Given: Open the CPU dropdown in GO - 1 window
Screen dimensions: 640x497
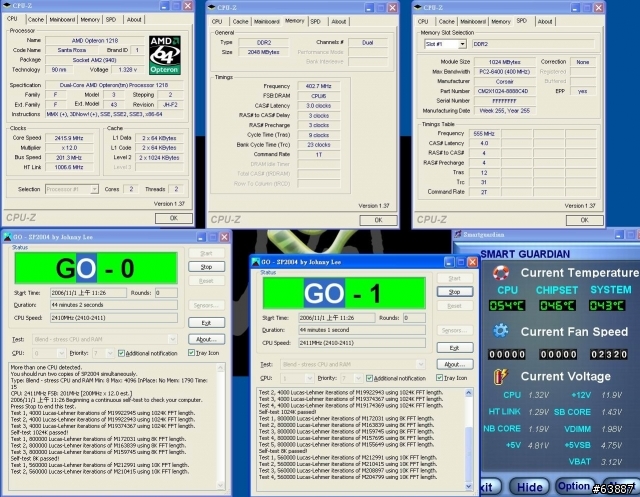Looking at the screenshot, I should (x=309, y=378).
